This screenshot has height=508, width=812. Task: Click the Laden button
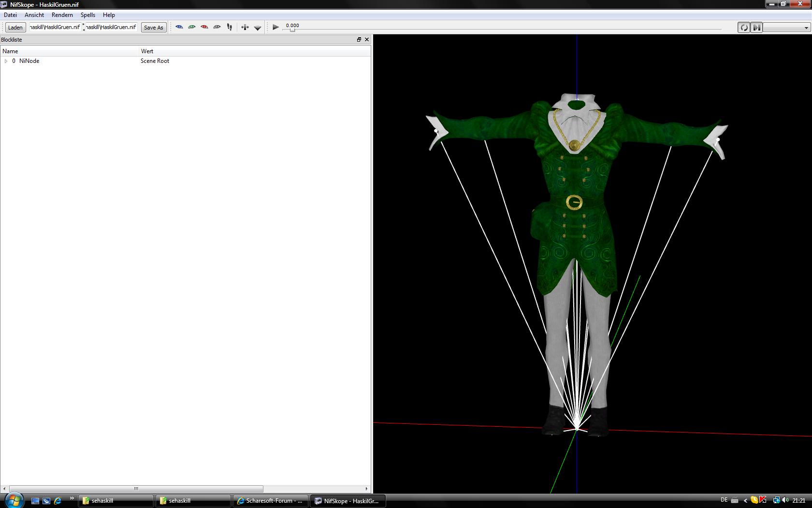click(x=15, y=28)
